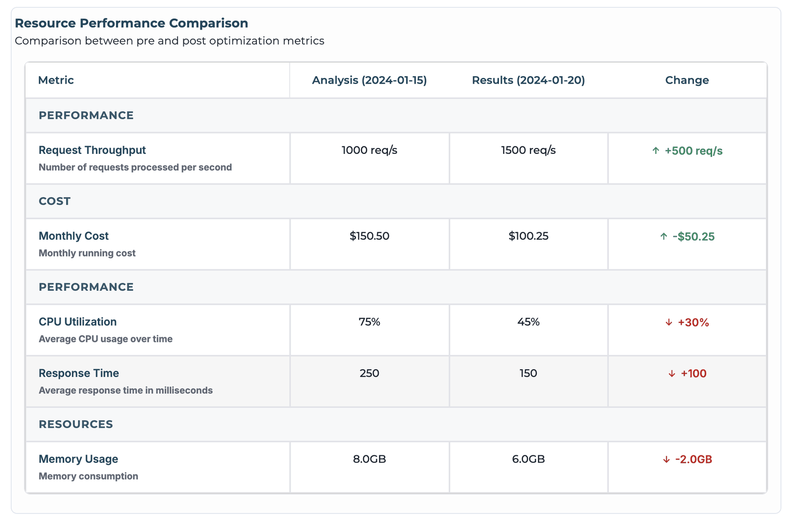Click the Request Throughput metric name
The image size is (803, 532).
pos(92,150)
